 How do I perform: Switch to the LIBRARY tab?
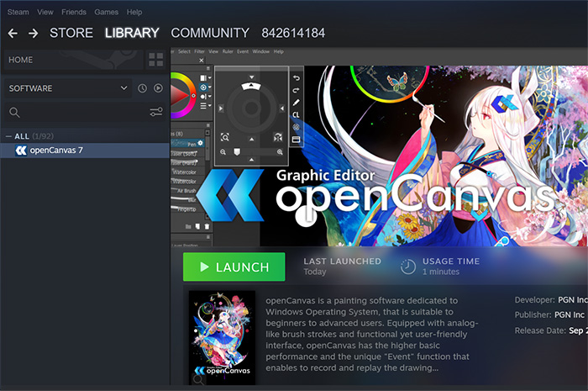click(x=132, y=33)
